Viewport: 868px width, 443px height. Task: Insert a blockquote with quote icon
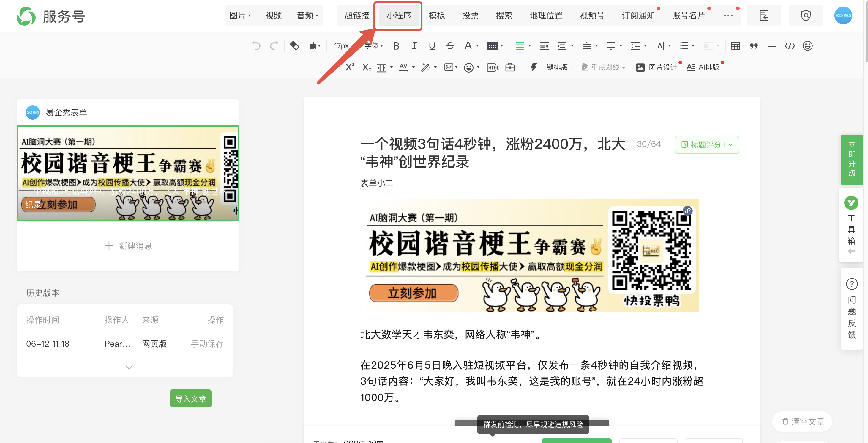(x=754, y=46)
